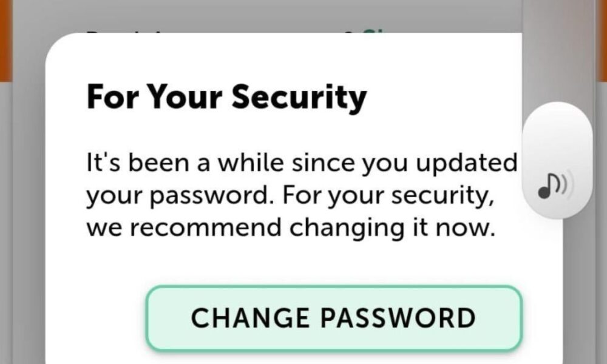607x364 pixels.
Task: Click the "It's been a while" message line
Action: tap(302, 164)
